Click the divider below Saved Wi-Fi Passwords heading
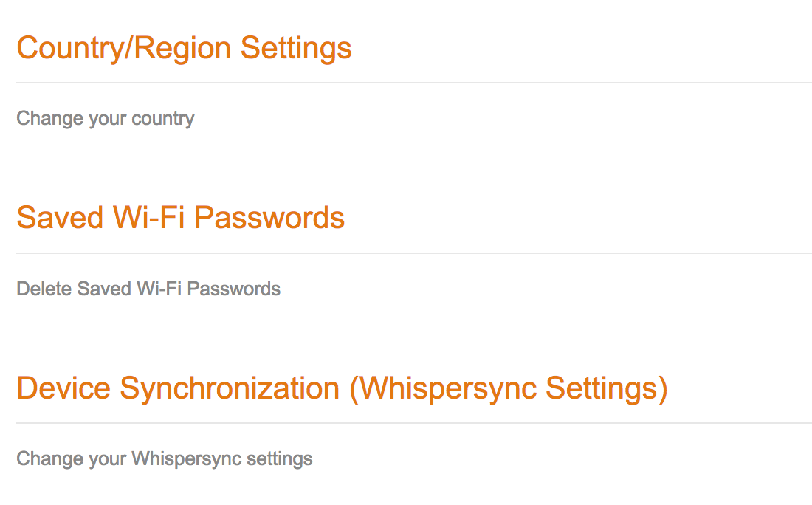The width and height of the screenshot is (812, 505). [x=413, y=253]
